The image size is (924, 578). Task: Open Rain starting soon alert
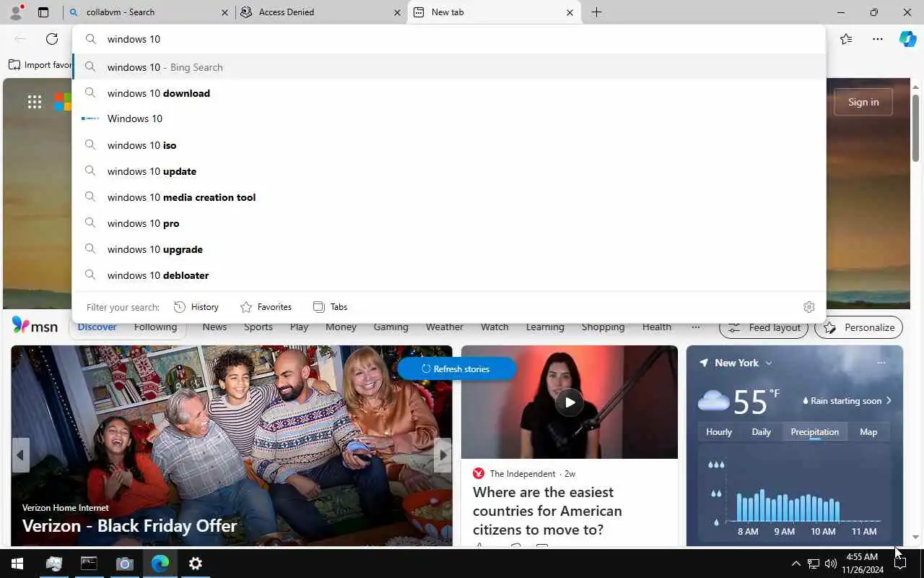point(847,400)
